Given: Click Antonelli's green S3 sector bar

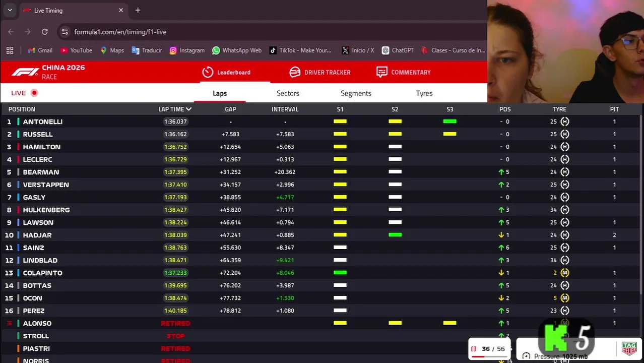Looking at the screenshot, I should pyautogui.click(x=450, y=122).
